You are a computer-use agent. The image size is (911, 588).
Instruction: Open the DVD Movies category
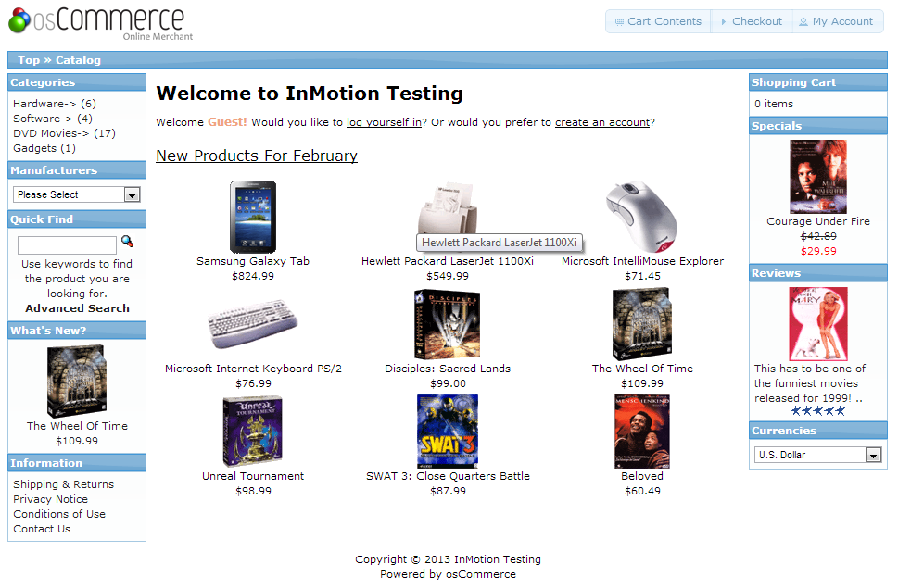tap(51, 133)
